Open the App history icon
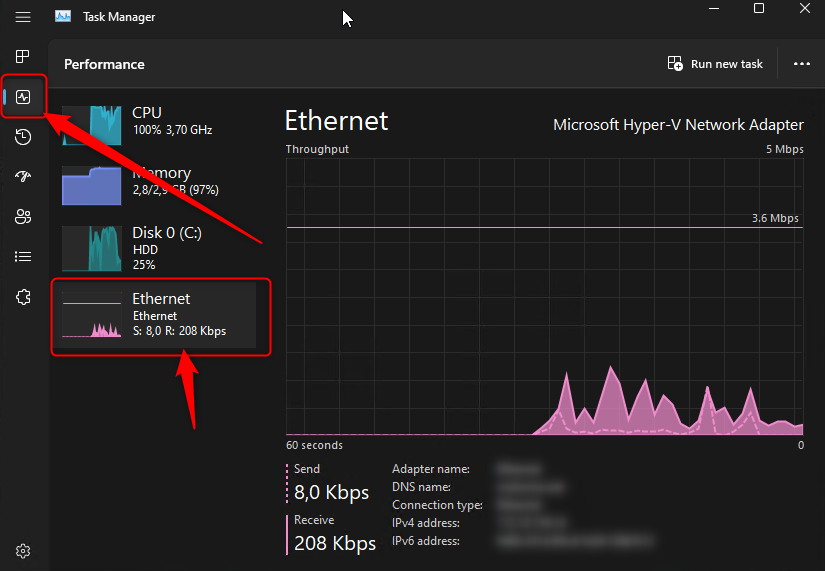 click(x=23, y=137)
